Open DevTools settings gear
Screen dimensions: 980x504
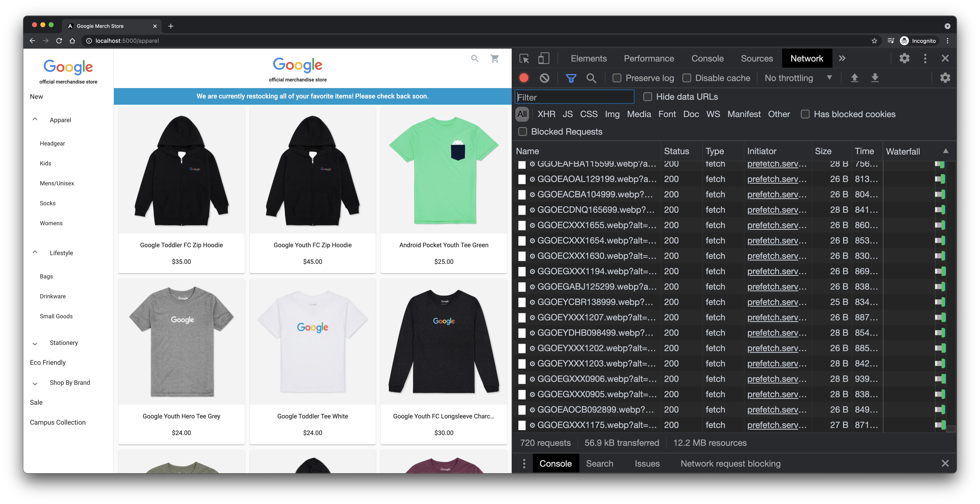pyautogui.click(x=904, y=58)
